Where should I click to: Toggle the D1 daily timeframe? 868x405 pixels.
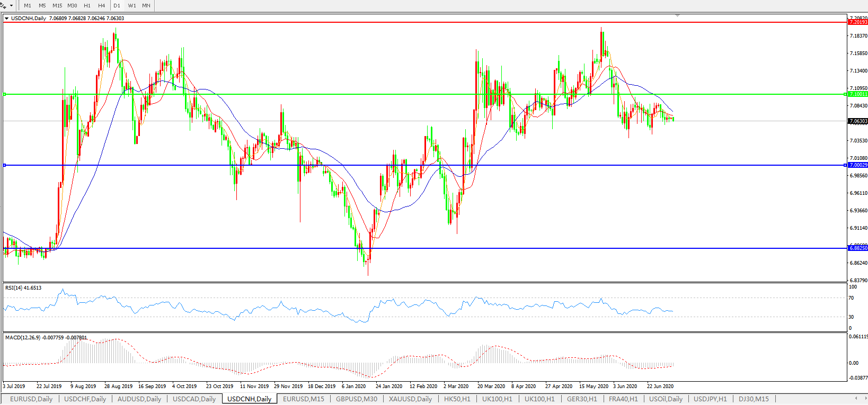pos(117,6)
